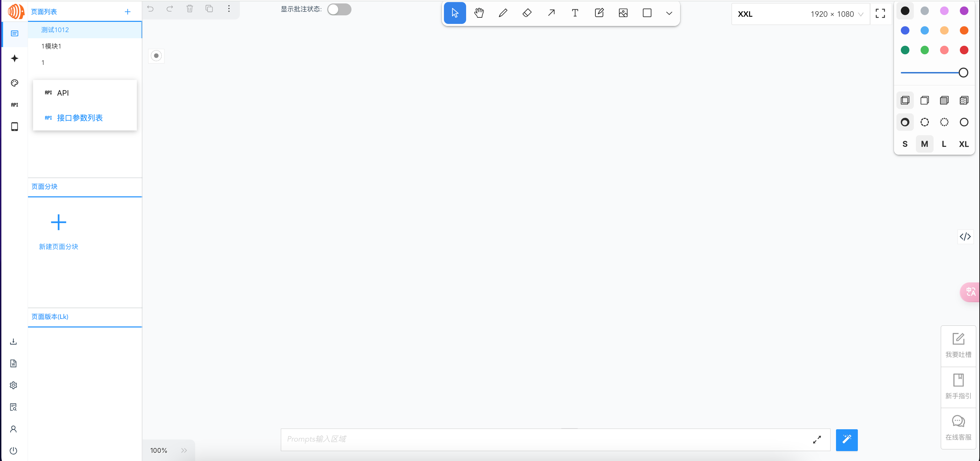
Task: Select the Eraser tool
Action: point(527,13)
